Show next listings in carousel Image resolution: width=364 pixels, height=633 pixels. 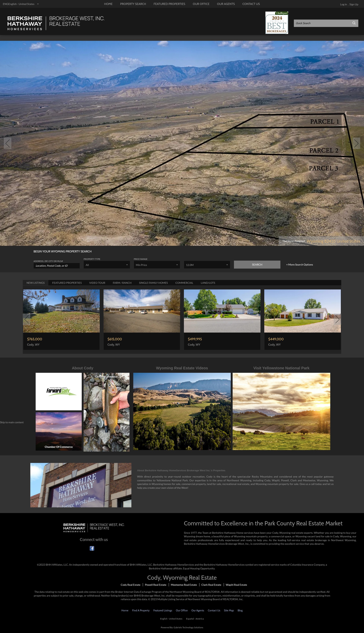tap(337, 319)
